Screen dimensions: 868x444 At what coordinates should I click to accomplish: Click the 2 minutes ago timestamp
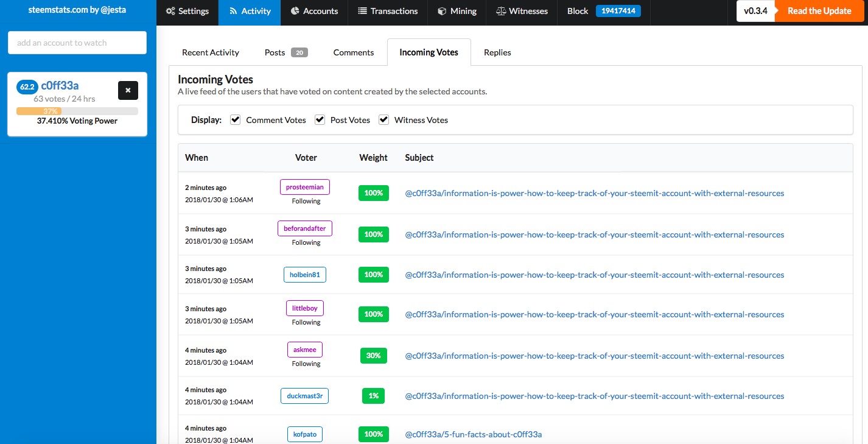(x=206, y=188)
